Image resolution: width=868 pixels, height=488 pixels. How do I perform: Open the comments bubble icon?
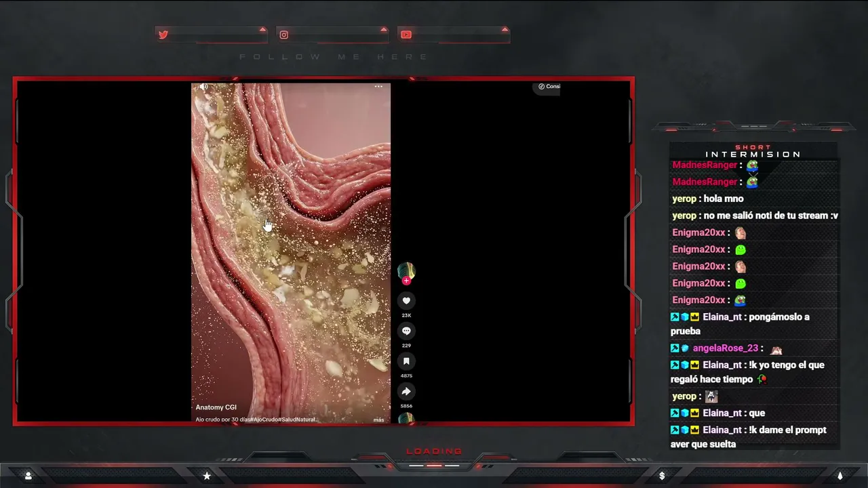pos(406,331)
